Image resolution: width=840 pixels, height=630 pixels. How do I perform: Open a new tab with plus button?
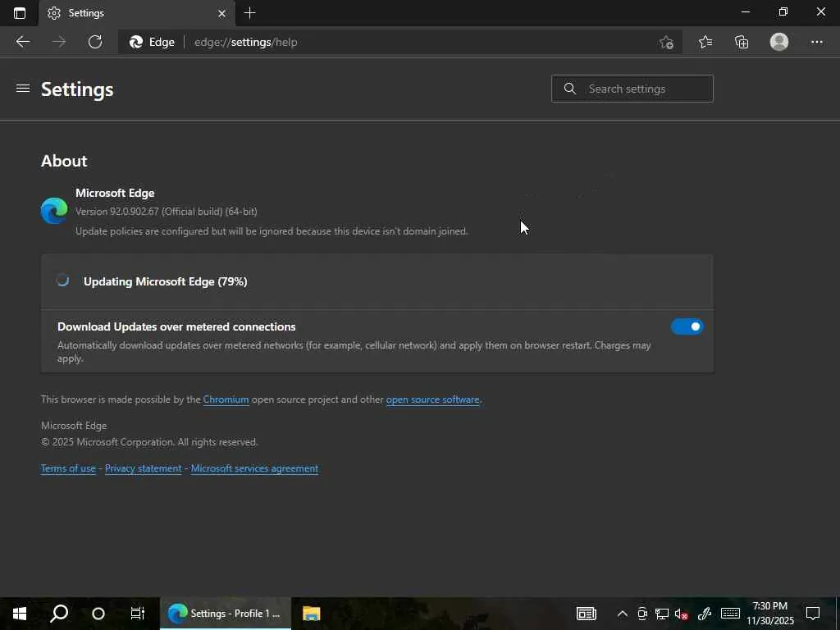point(249,13)
